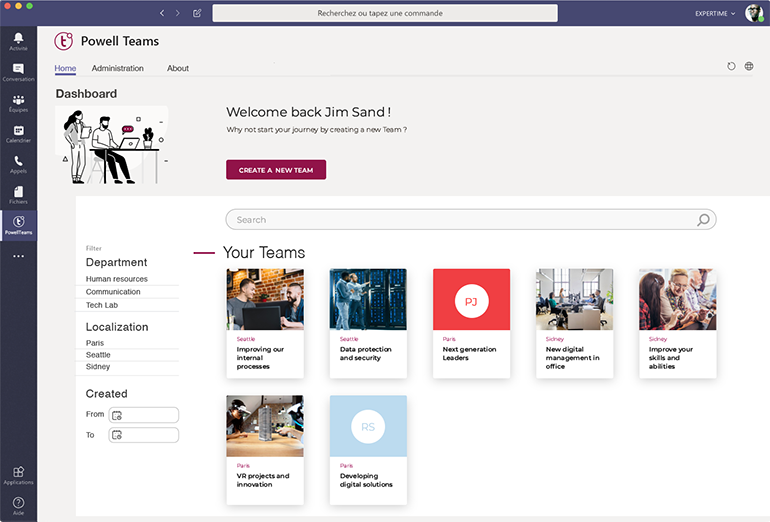This screenshot has height=522, width=770.
Task: Filter by Sidney localization
Action: (x=98, y=366)
